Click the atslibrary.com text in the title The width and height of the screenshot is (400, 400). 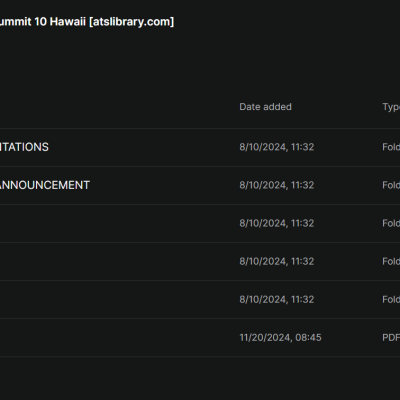point(131,22)
